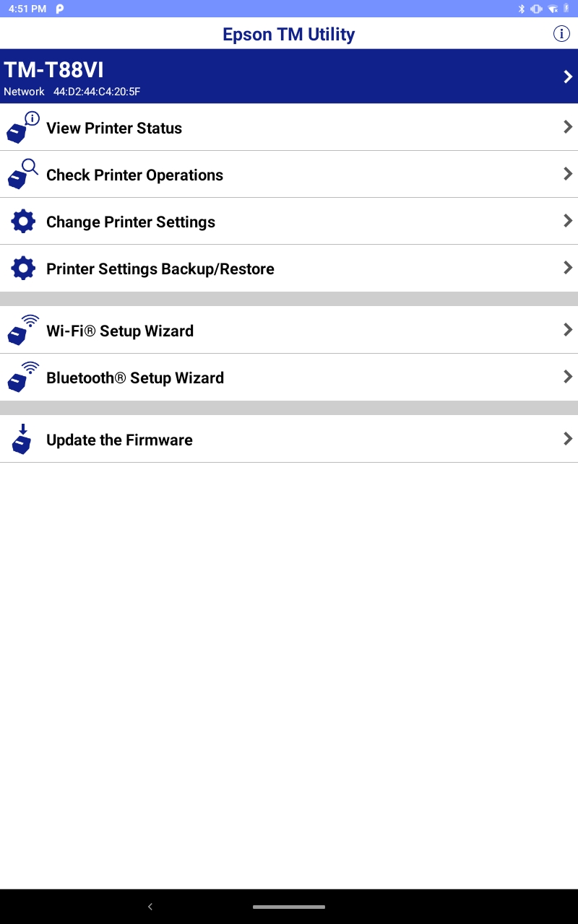The width and height of the screenshot is (578, 924).
Task: Expand the TM-T88VI printer chevron
Action: (x=568, y=77)
